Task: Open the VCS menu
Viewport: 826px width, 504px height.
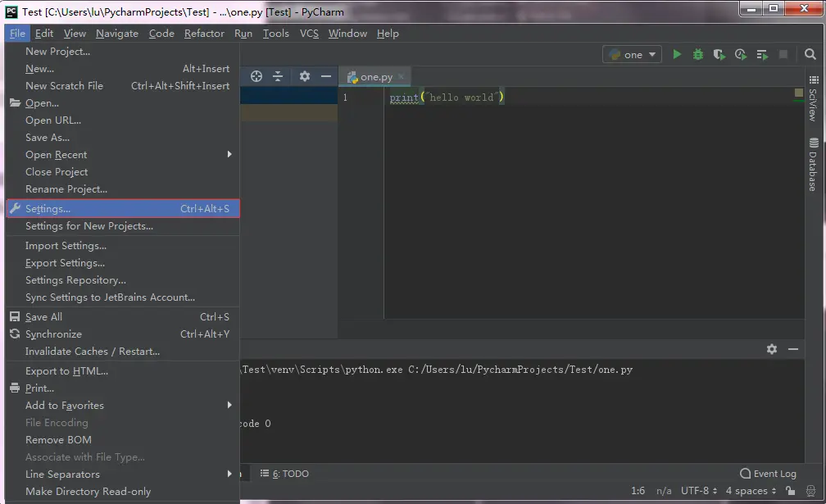Action: 309,33
